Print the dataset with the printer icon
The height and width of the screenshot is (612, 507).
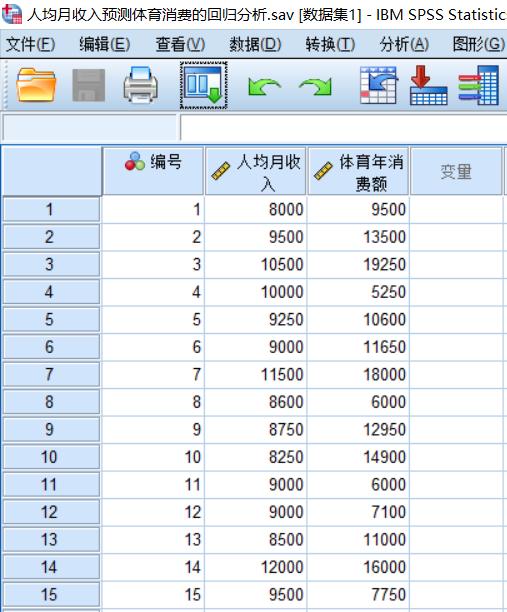coord(141,85)
